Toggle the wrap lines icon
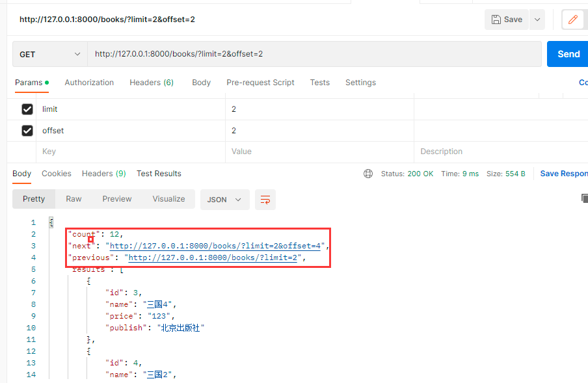Screen dimensions: 588x383 (x=265, y=200)
